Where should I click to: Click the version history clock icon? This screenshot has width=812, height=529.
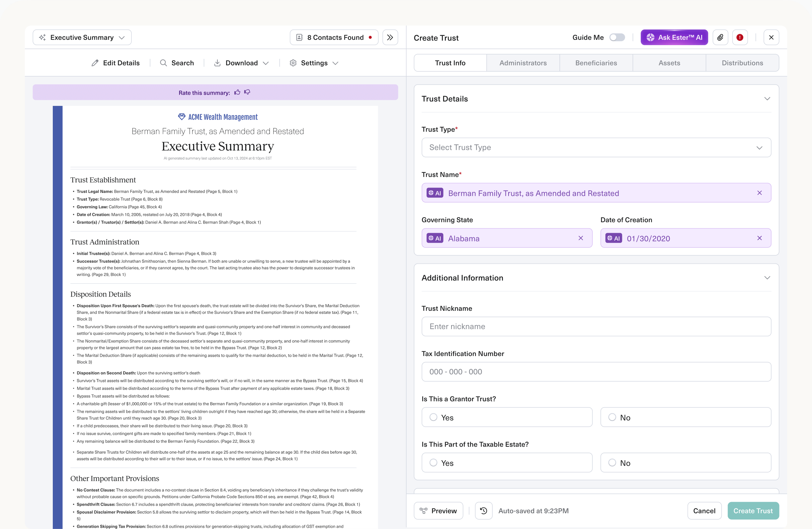[x=483, y=511]
